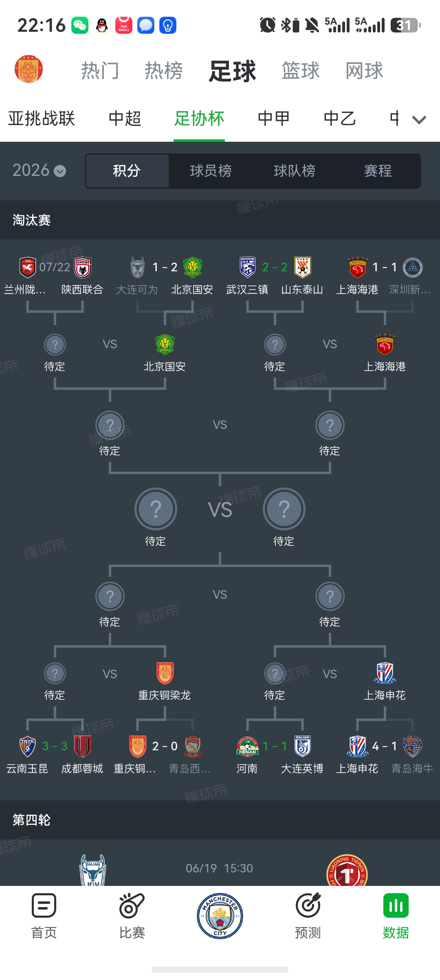Open the user avatar at top left
The width and height of the screenshot is (440, 980).
tap(29, 69)
